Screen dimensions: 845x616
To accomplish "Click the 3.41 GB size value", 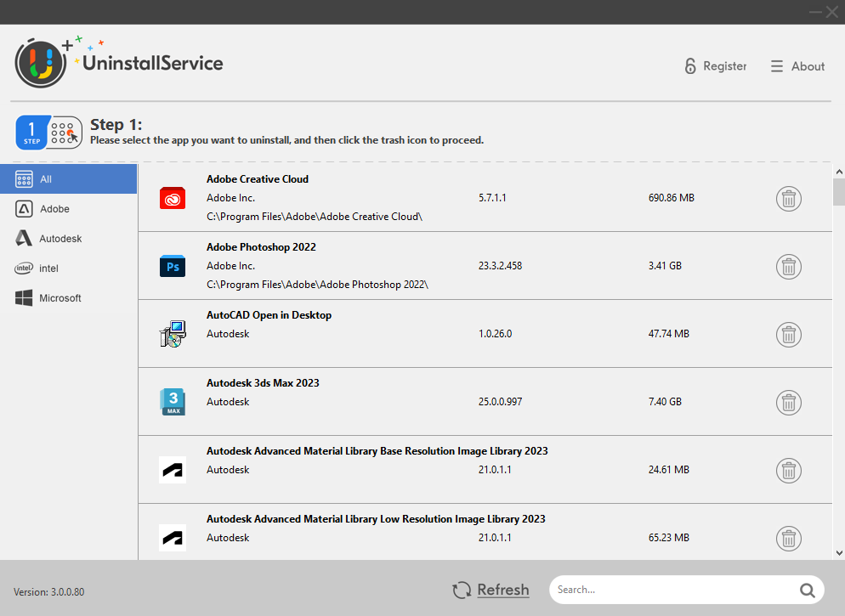I will pyautogui.click(x=665, y=265).
